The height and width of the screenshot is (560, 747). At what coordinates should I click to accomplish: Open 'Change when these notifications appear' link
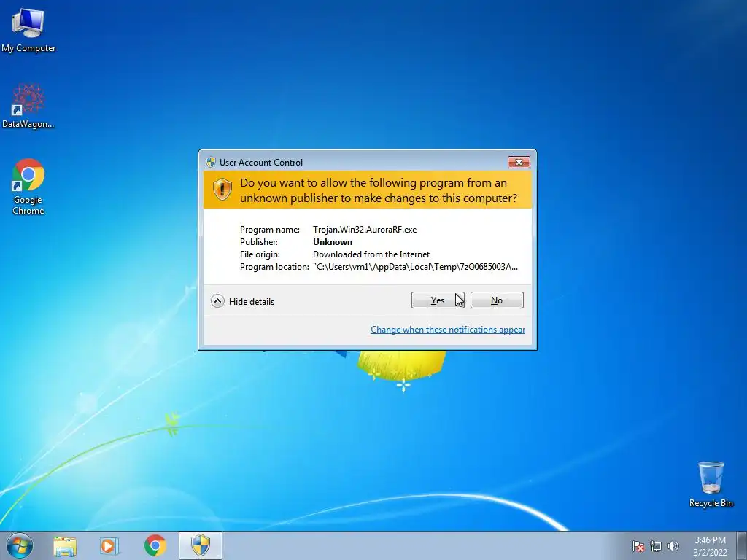click(448, 330)
